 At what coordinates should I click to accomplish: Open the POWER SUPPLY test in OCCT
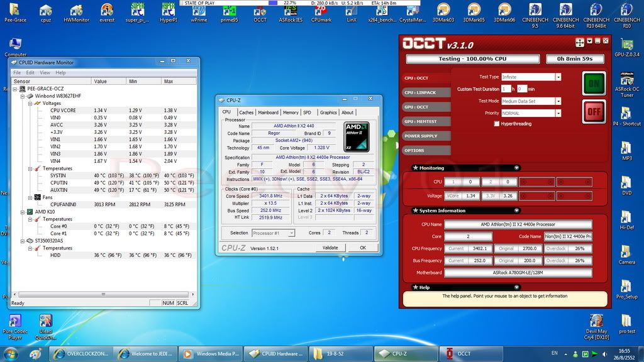click(x=426, y=136)
